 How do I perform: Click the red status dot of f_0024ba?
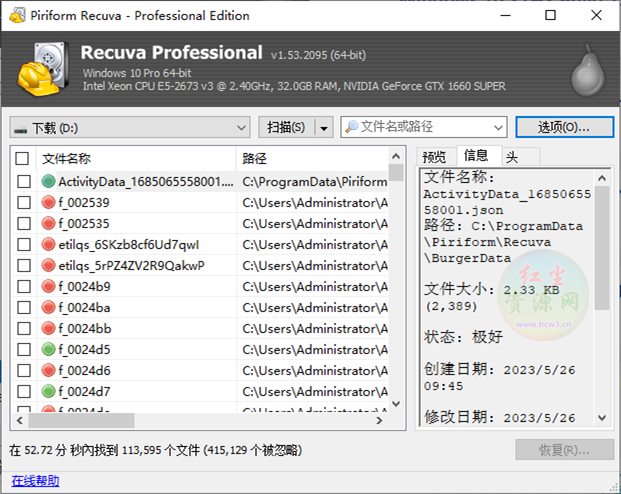click(48, 307)
